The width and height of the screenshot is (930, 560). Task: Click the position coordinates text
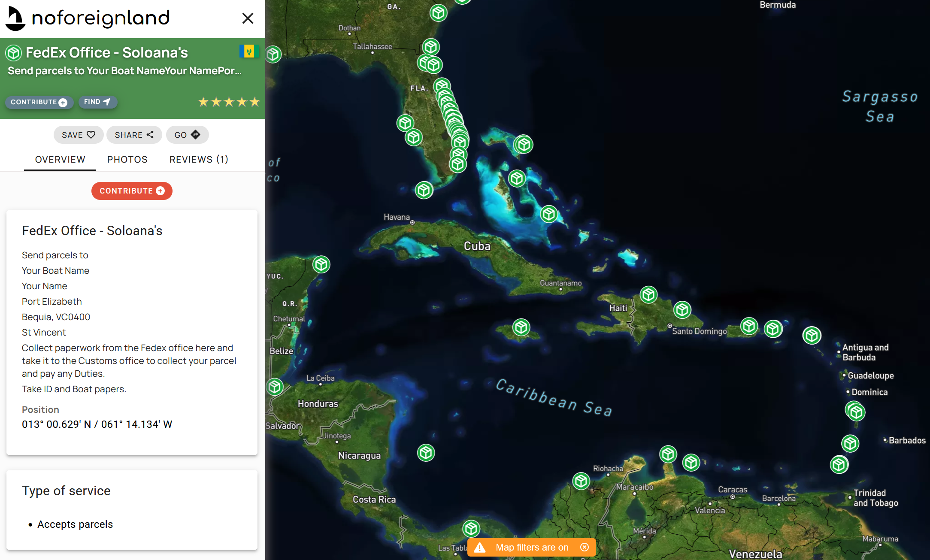97,424
